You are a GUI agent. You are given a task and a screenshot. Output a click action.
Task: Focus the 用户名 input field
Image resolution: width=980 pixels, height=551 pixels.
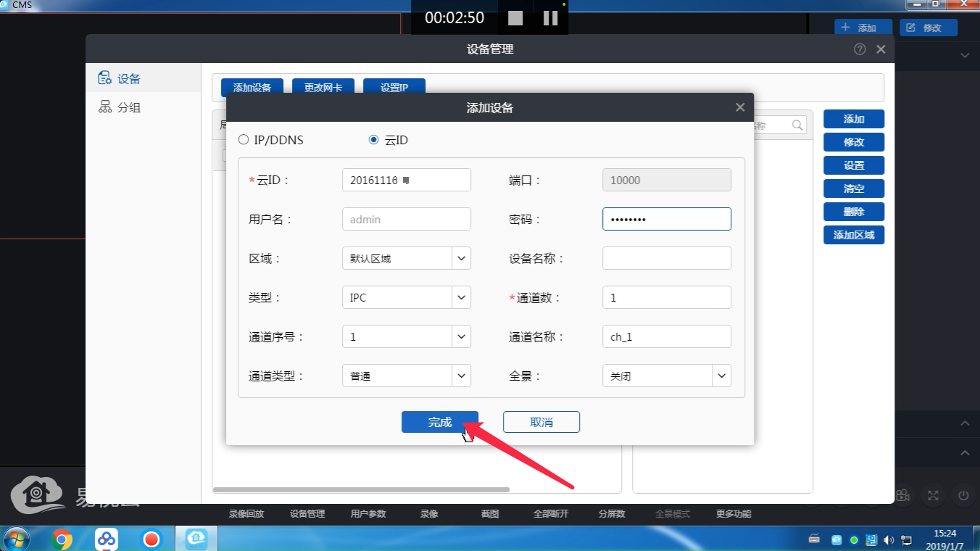tap(407, 219)
